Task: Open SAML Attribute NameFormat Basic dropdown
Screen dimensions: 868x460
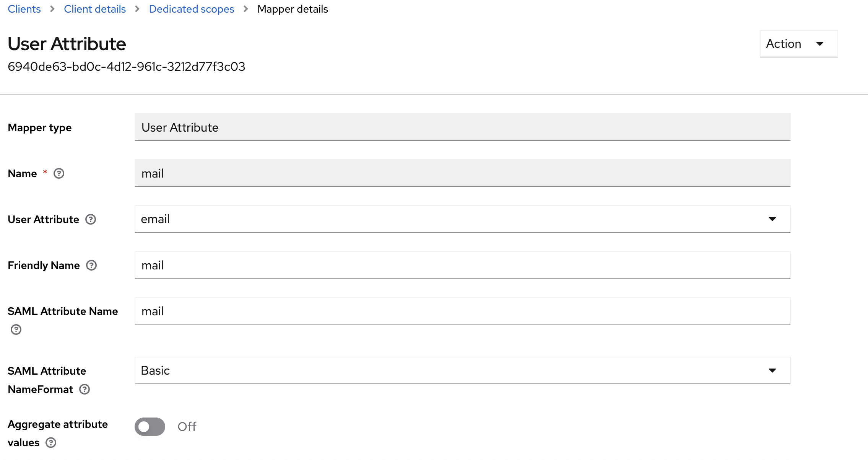Action: point(462,371)
